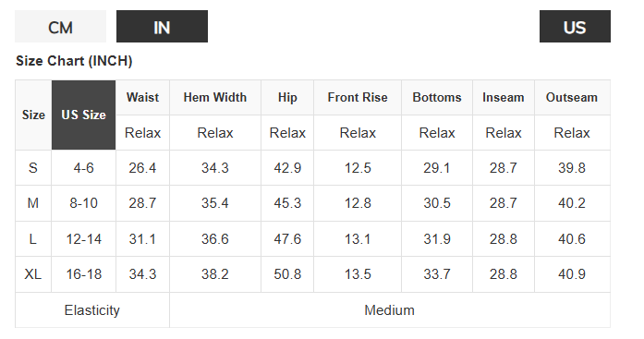
Task: Click the XL size row label
Action: [x=33, y=274]
